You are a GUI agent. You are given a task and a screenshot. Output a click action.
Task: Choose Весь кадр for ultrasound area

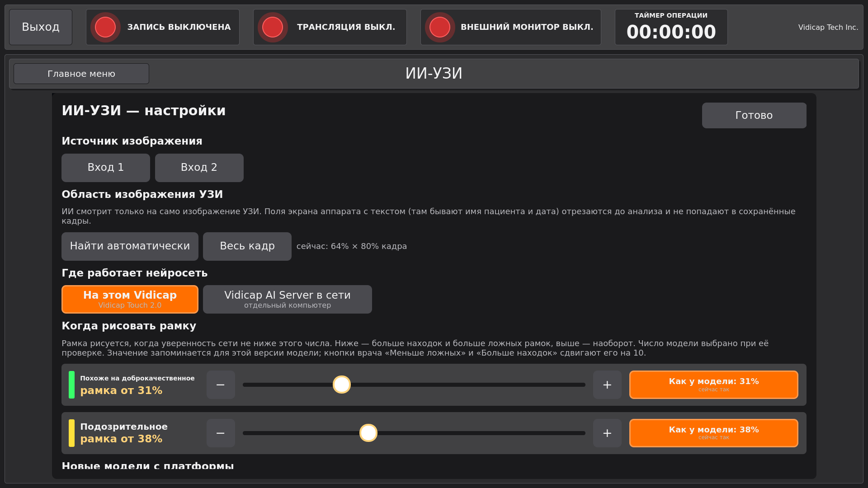pyautogui.click(x=247, y=246)
